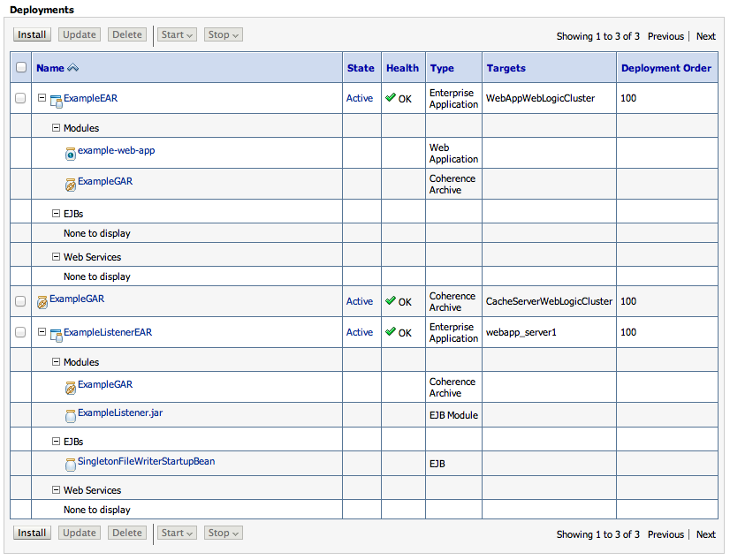Click the Deployments heading
The height and width of the screenshot is (560, 730).
(x=42, y=10)
